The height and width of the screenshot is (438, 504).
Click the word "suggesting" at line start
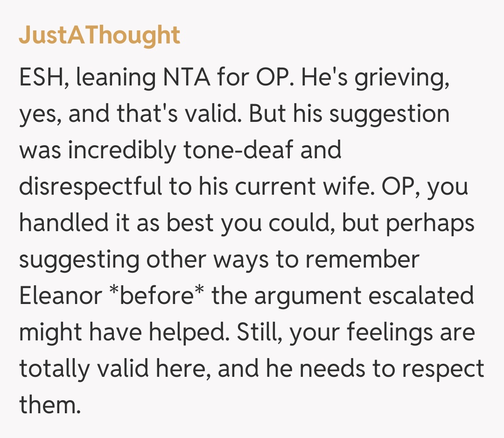click(x=78, y=261)
